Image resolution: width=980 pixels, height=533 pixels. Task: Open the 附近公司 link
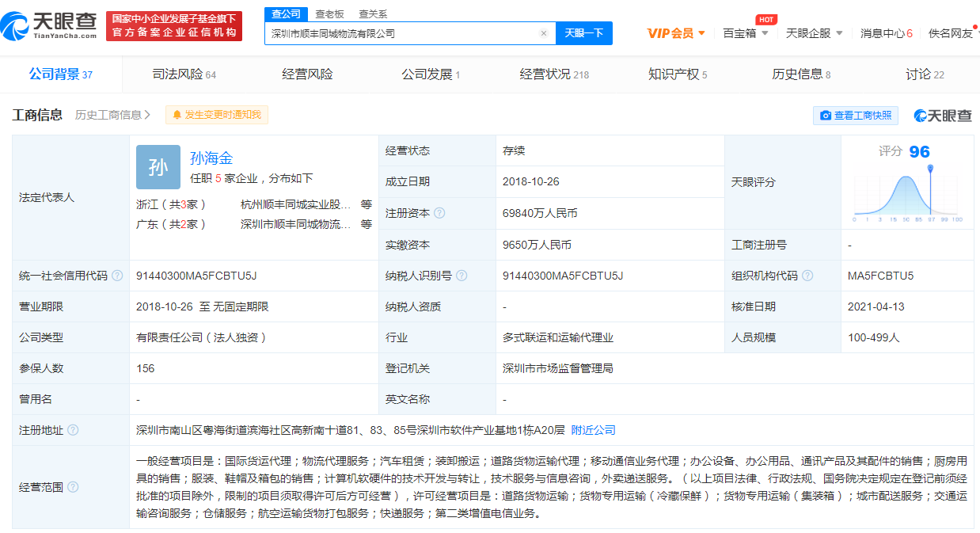tap(593, 430)
